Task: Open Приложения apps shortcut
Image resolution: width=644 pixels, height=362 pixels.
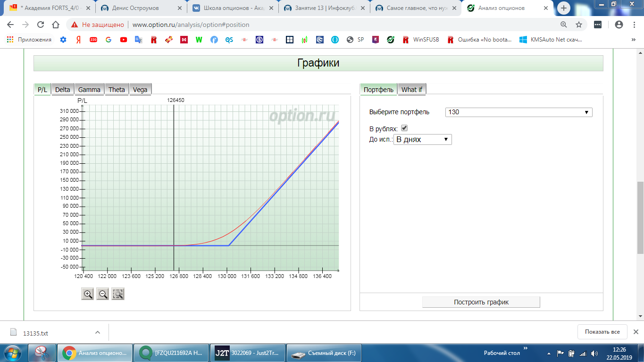Action: 29,40
